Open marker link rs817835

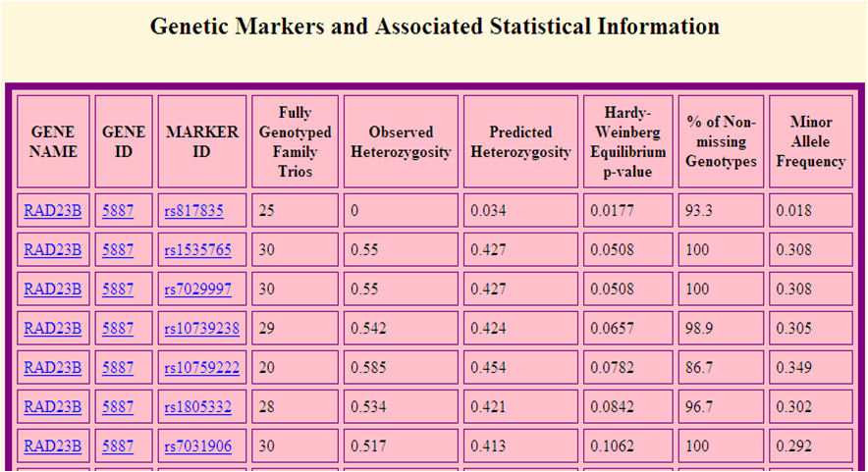click(x=193, y=210)
